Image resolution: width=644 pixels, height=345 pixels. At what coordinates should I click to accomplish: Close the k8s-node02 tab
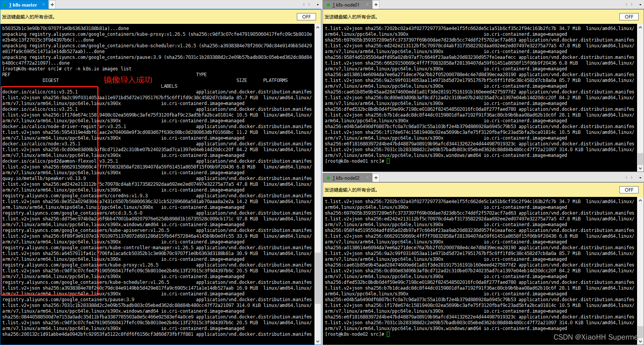click(367, 178)
